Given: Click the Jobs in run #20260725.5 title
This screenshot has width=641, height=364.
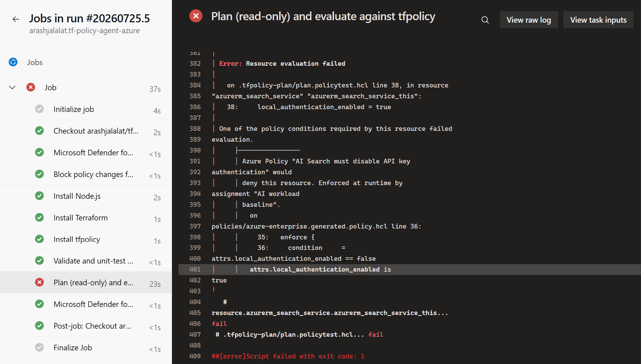Looking at the screenshot, I should [89, 19].
